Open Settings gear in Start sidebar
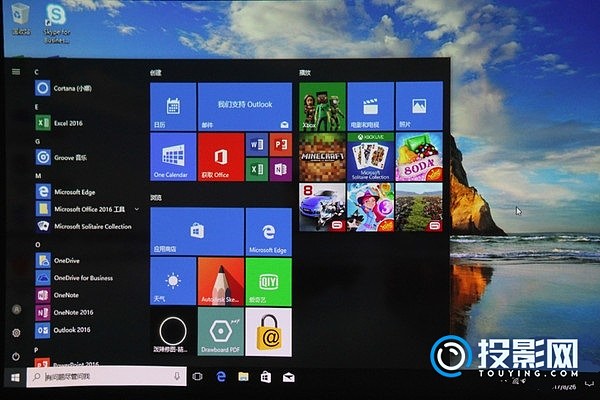 click(x=16, y=333)
